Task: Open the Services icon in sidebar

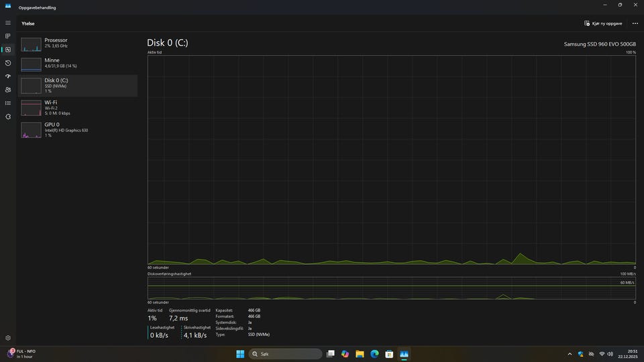Action: (8, 117)
